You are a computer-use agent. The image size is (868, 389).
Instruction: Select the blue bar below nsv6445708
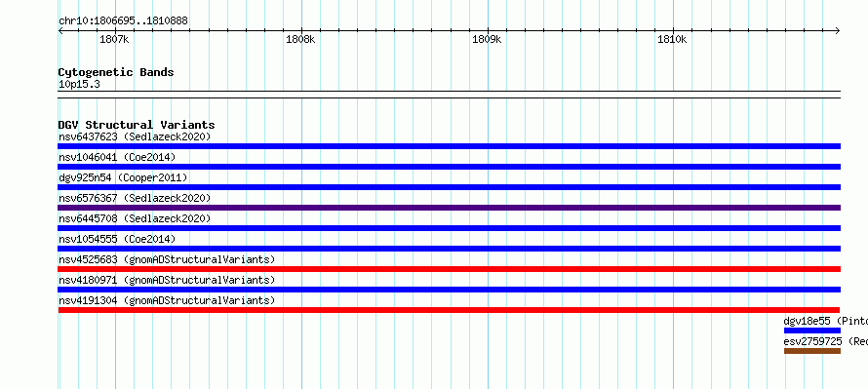(x=449, y=228)
